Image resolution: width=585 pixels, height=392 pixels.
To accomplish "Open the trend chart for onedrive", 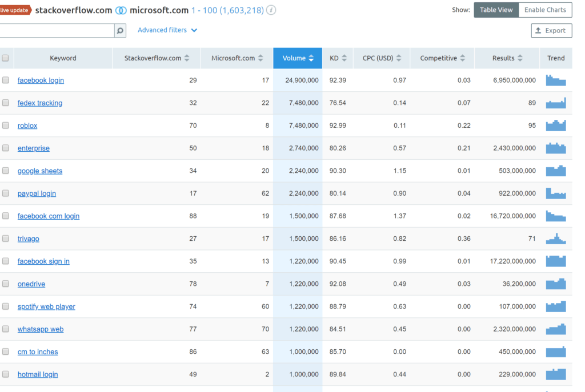I will point(556,284).
